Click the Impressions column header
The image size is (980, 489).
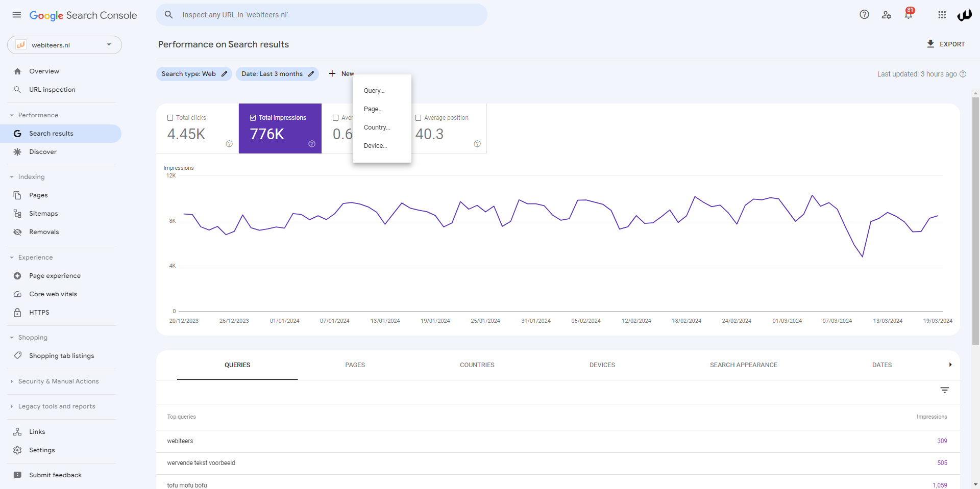pos(932,417)
